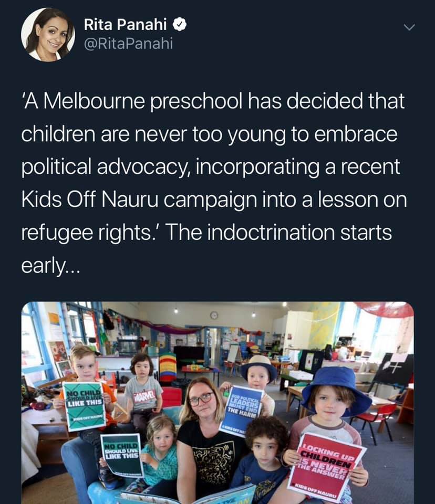Open Rita Panahi's profile avatar

[x=48, y=35]
